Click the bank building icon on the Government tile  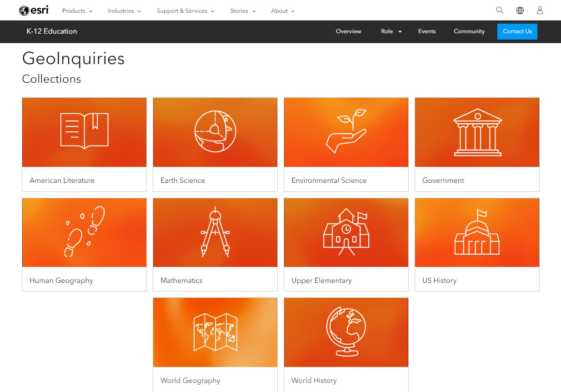click(477, 131)
